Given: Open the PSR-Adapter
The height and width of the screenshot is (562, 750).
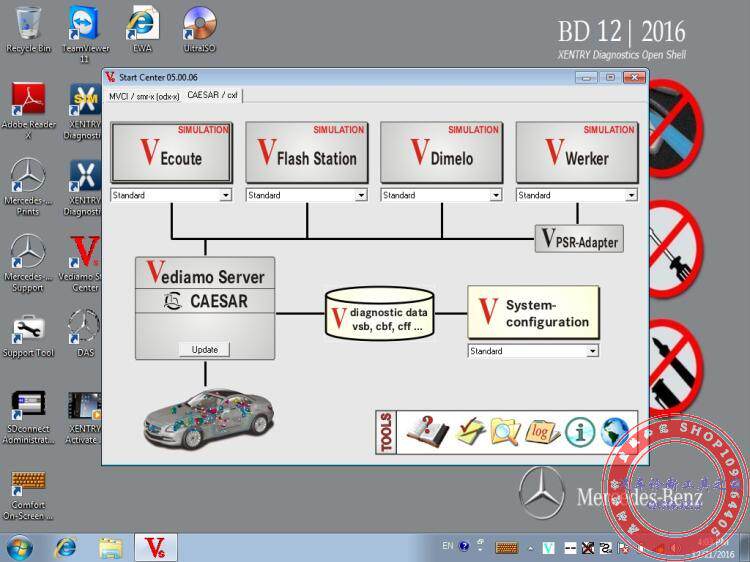Looking at the screenshot, I should pos(579,238).
